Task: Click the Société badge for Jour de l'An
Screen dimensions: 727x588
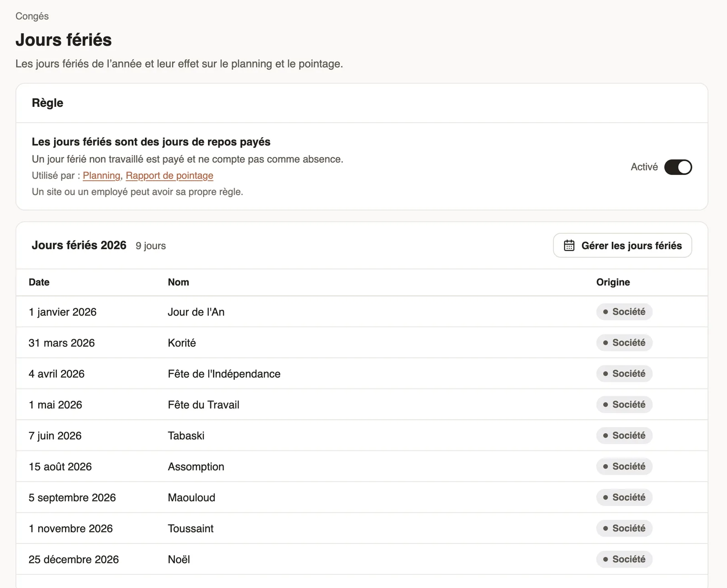Action: (x=624, y=312)
